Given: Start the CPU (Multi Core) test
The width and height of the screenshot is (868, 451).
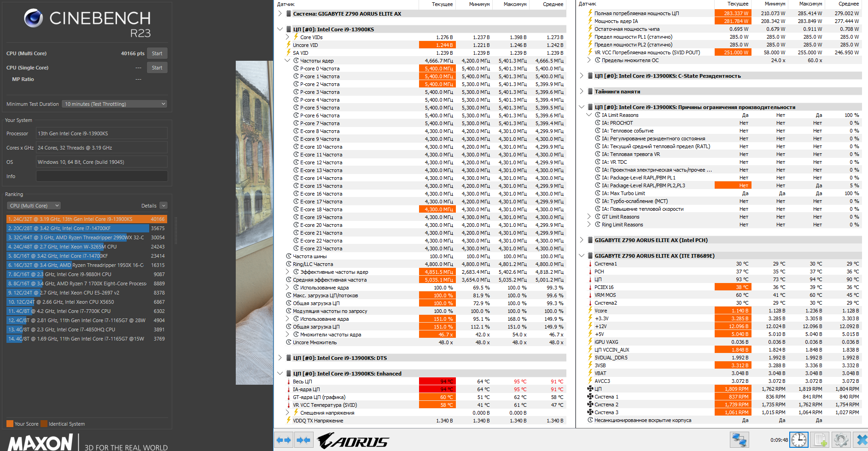Looking at the screenshot, I should click(x=157, y=53).
